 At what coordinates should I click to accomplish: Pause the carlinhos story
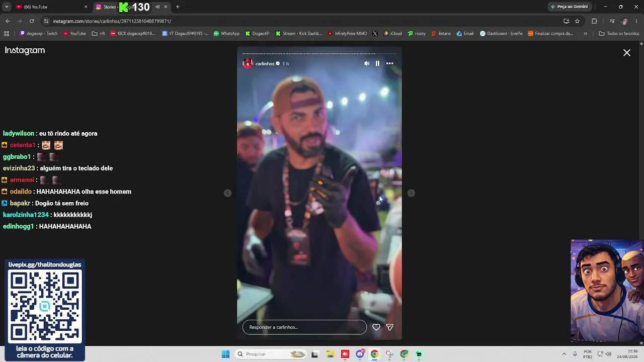377,63
